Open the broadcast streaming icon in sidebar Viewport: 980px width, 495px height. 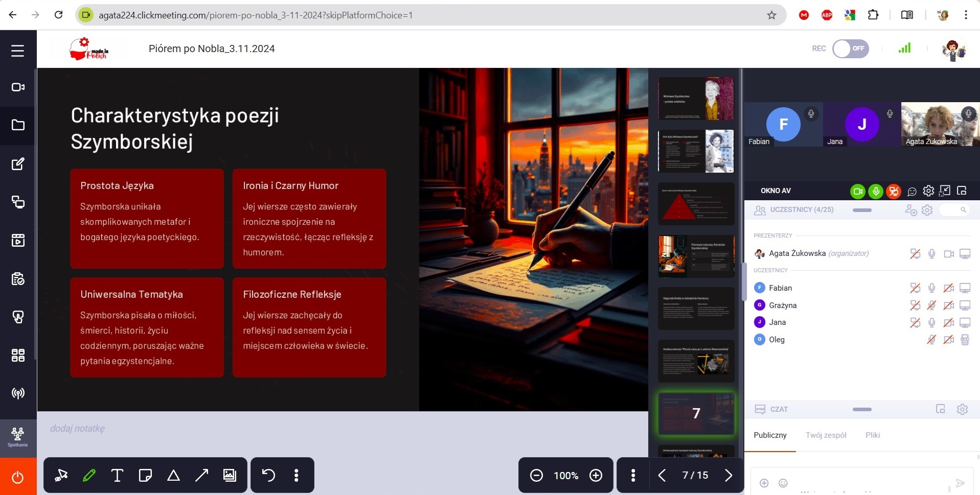(18, 393)
